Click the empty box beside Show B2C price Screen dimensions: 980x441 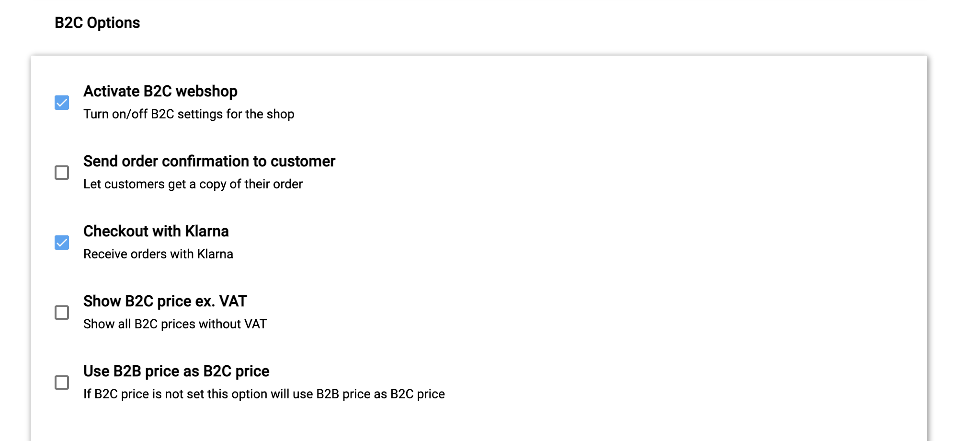pyautogui.click(x=62, y=313)
